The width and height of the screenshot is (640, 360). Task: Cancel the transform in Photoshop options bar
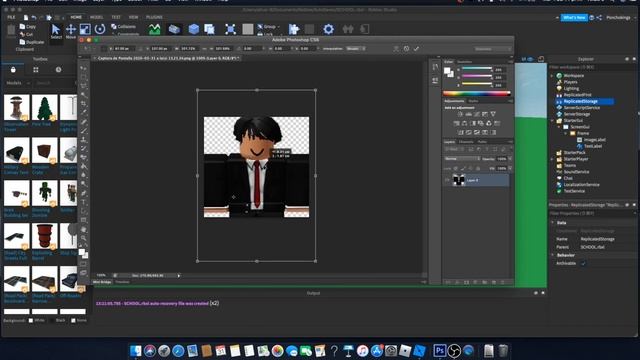point(406,49)
